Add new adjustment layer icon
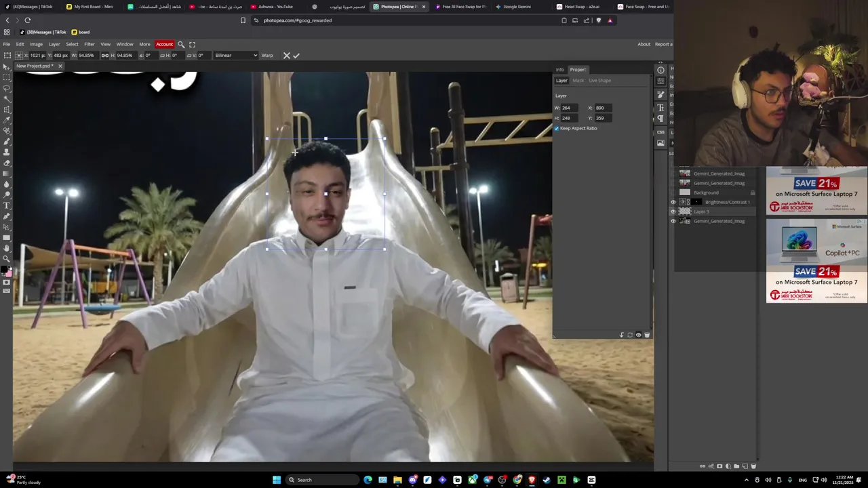This screenshot has height=488, width=868. 728,466
